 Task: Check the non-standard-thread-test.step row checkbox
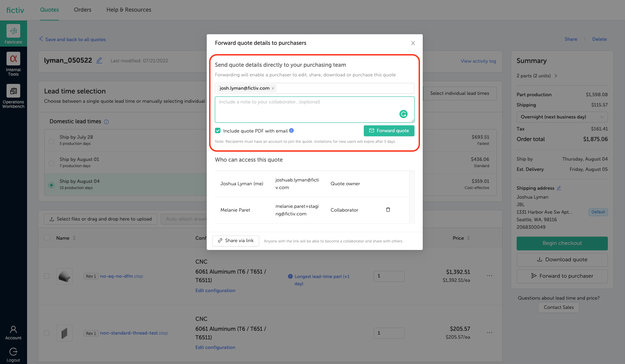click(x=47, y=333)
